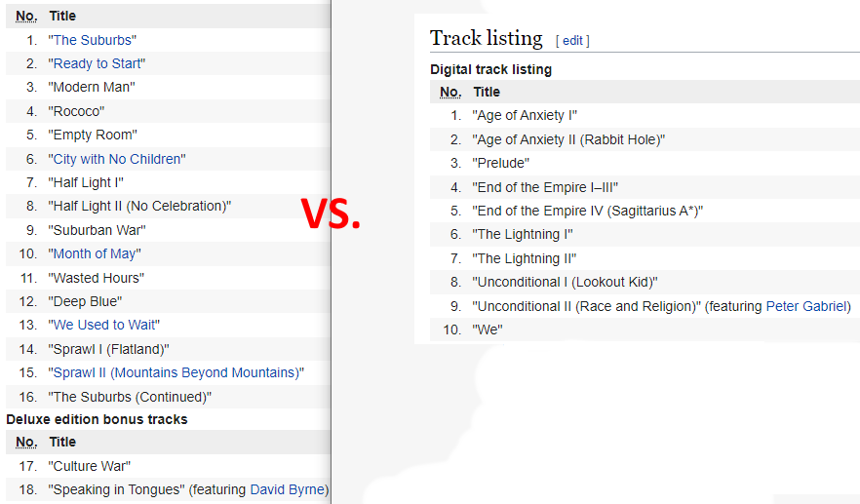Screen dimensions: 860x504
Task: Visit the David Byrne article link
Action: click(288, 489)
